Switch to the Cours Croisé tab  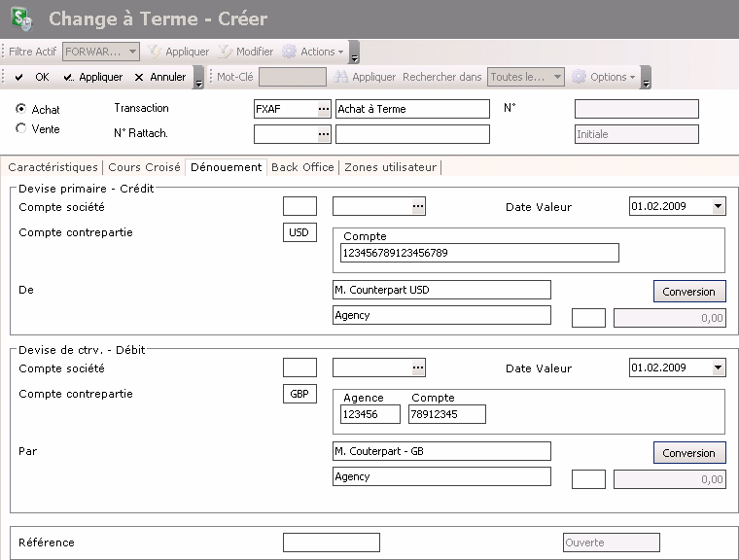[144, 167]
